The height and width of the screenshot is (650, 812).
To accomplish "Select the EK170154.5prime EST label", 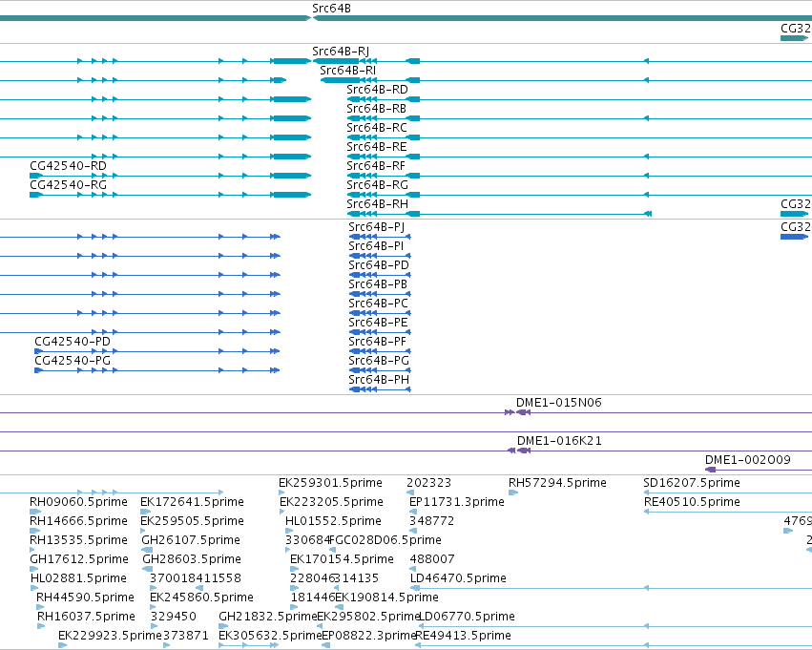I will (x=342, y=560).
